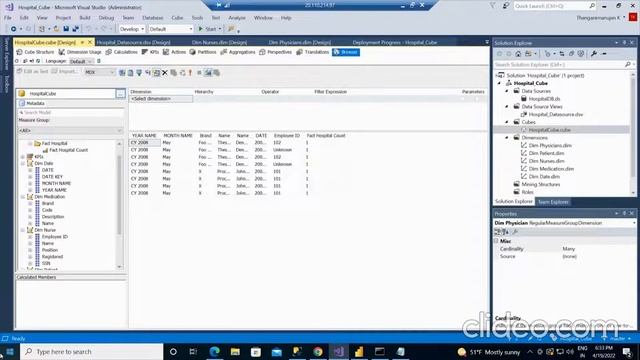The width and height of the screenshot is (640, 360).
Task: Select Employee ID attribute under Dim Nurse
Action: click(x=55, y=237)
